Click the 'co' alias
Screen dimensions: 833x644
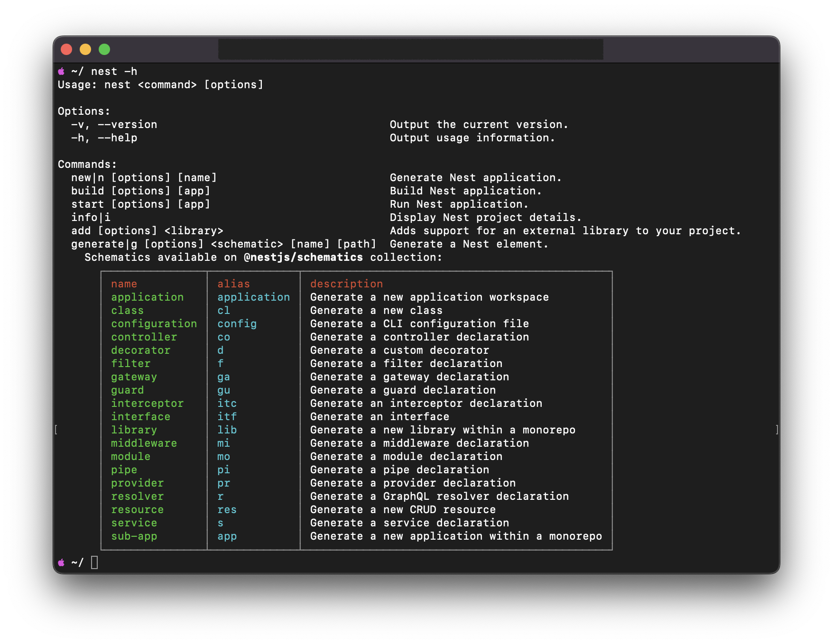pos(224,337)
